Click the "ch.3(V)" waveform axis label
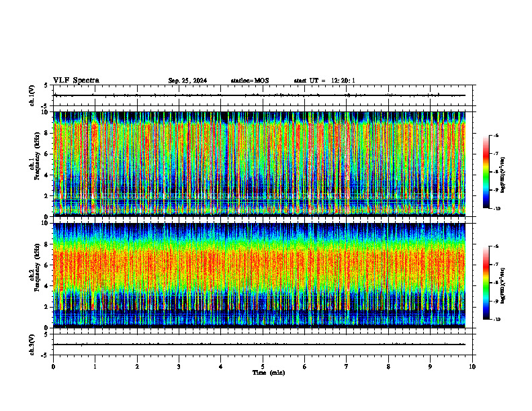The image size is (532, 411). coord(32,345)
